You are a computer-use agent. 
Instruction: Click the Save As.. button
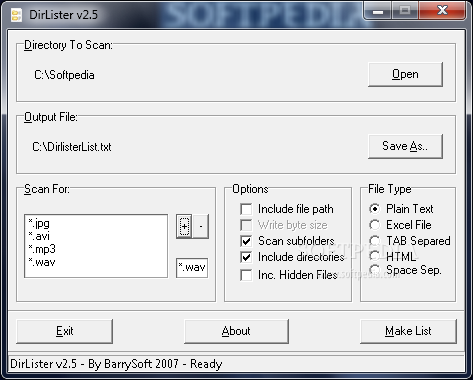click(x=405, y=146)
